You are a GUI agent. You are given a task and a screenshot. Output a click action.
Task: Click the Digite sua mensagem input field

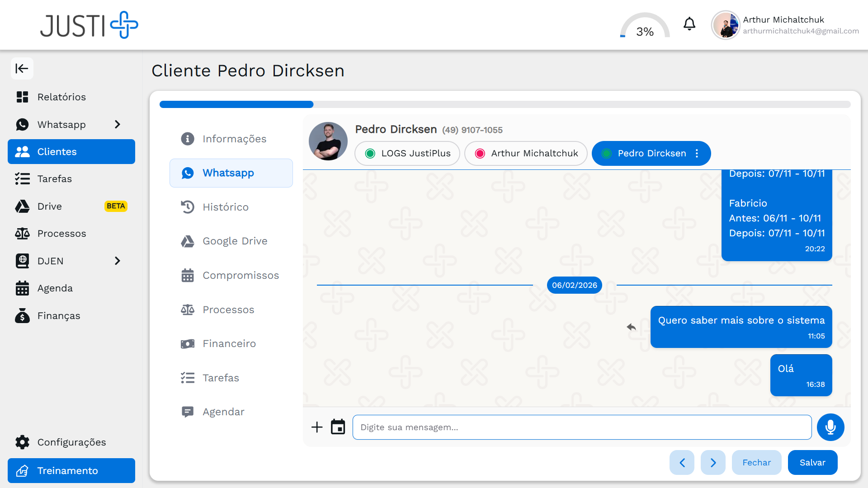(x=582, y=427)
